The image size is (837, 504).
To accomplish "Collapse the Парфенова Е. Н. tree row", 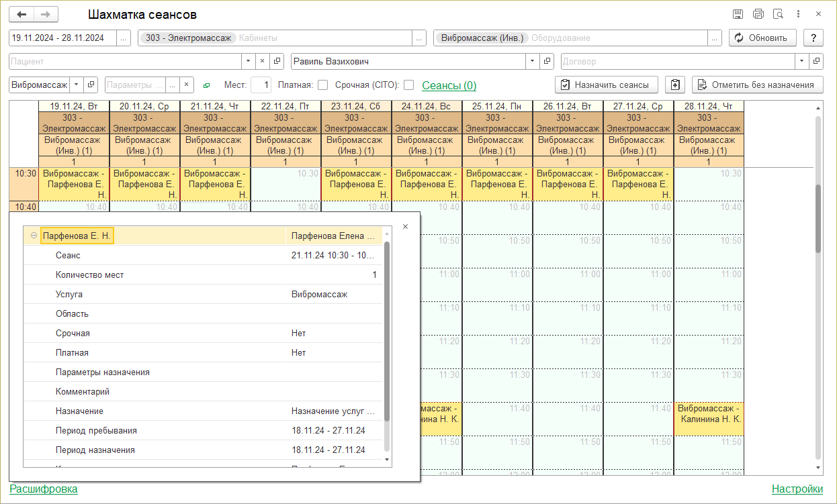I will pyautogui.click(x=34, y=236).
